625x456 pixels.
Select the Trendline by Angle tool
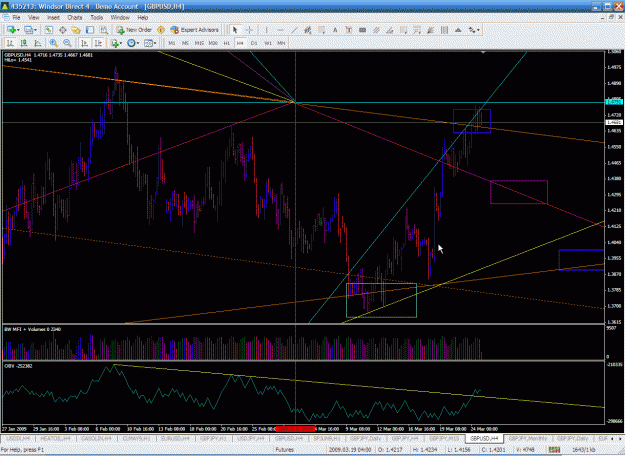pyautogui.click(x=390, y=30)
